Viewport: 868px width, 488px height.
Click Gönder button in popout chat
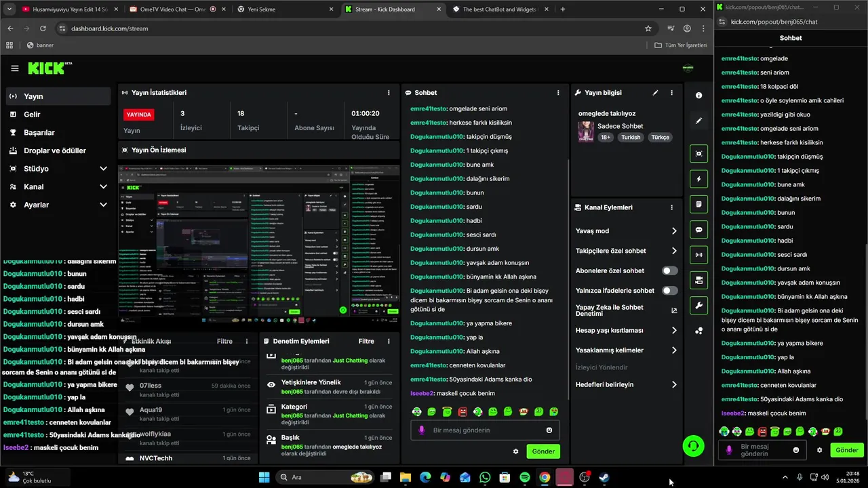click(x=847, y=450)
